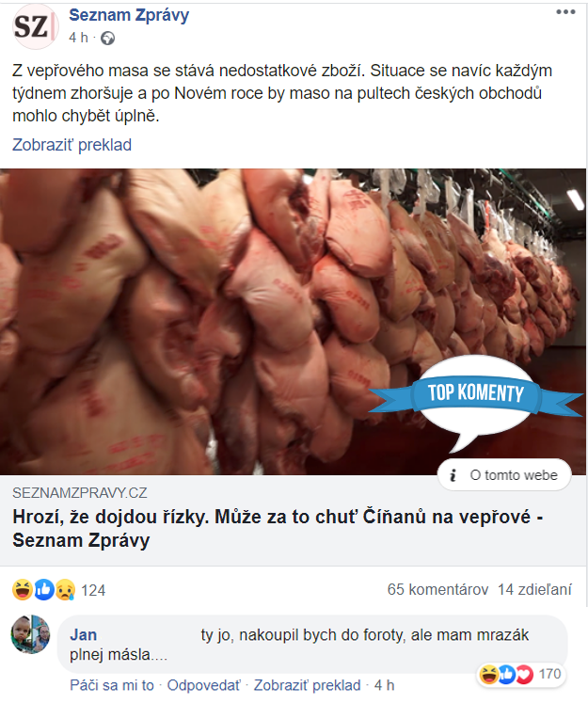Click the public globe privacy icon
Screen dimensions: 588x703
107,39
